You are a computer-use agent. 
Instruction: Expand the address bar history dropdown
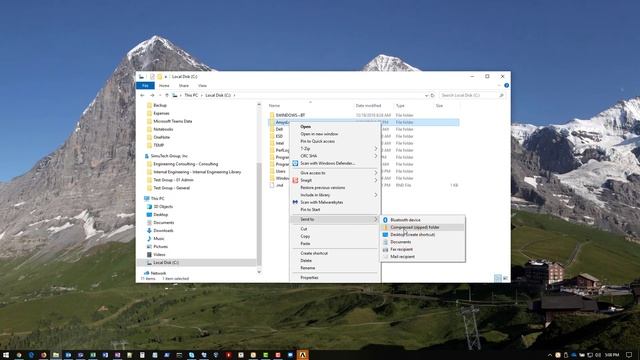click(x=426, y=95)
